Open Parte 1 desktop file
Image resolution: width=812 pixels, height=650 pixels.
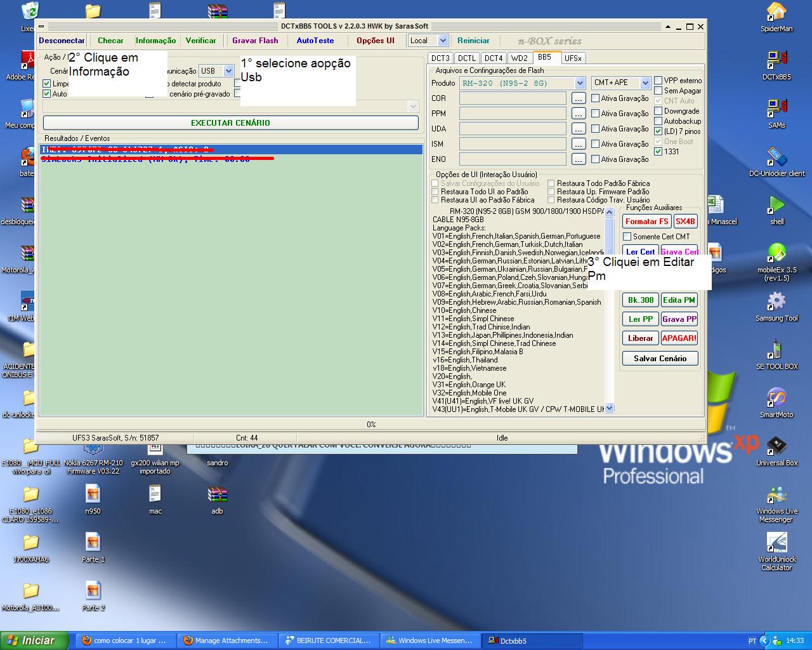pyautogui.click(x=93, y=548)
